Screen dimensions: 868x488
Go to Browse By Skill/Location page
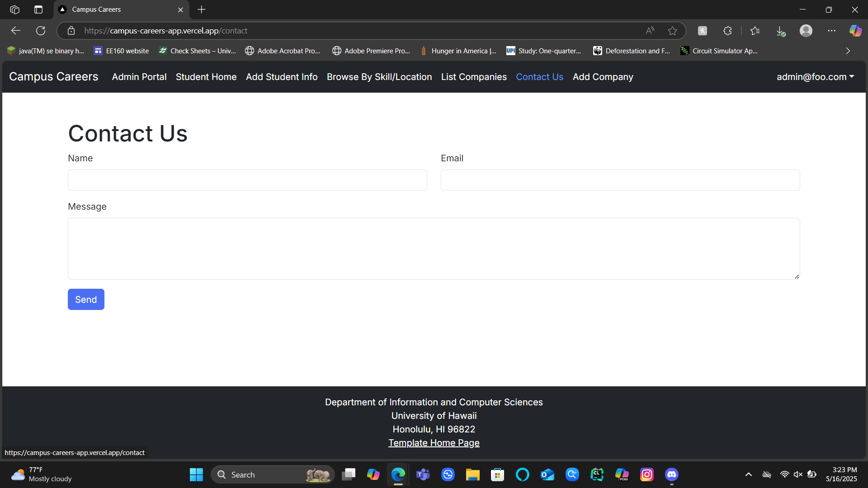pos(379,77)
